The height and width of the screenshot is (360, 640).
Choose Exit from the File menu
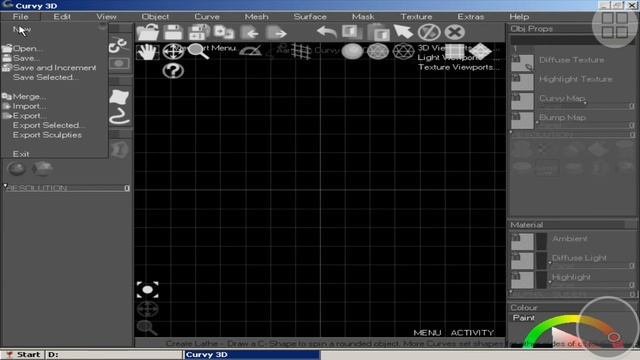[21, 154]
